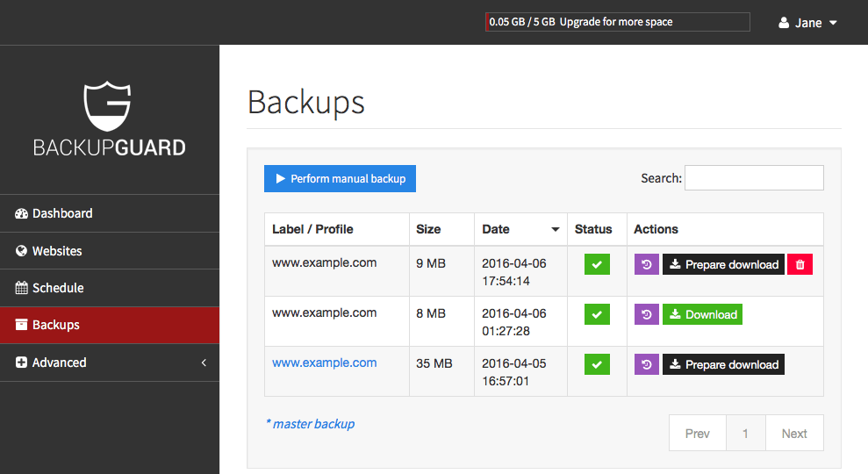Click the Websites globe icon
This screenshot has width=868, height=474.
coord(21,251)
